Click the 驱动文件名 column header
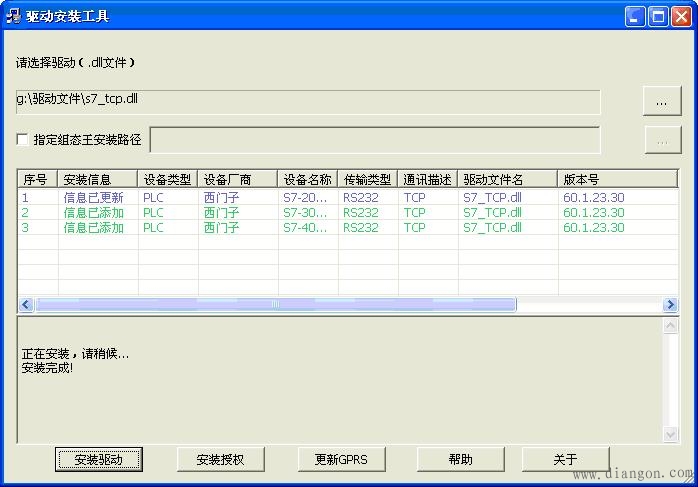This screenshot has width=698, height=487. tap(507, 179)
